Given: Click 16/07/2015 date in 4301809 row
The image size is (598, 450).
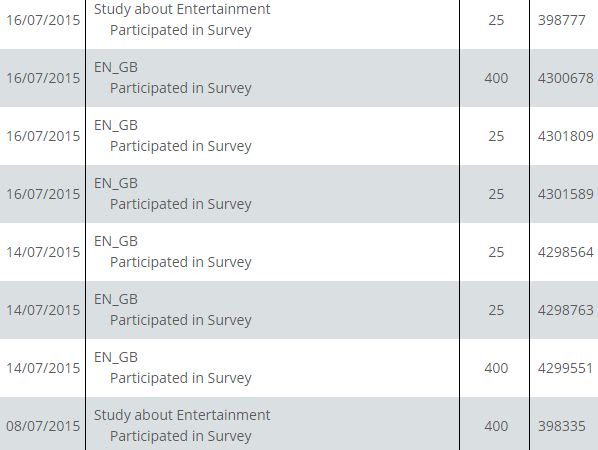Looking at the screenshot, I should [43, 136].
